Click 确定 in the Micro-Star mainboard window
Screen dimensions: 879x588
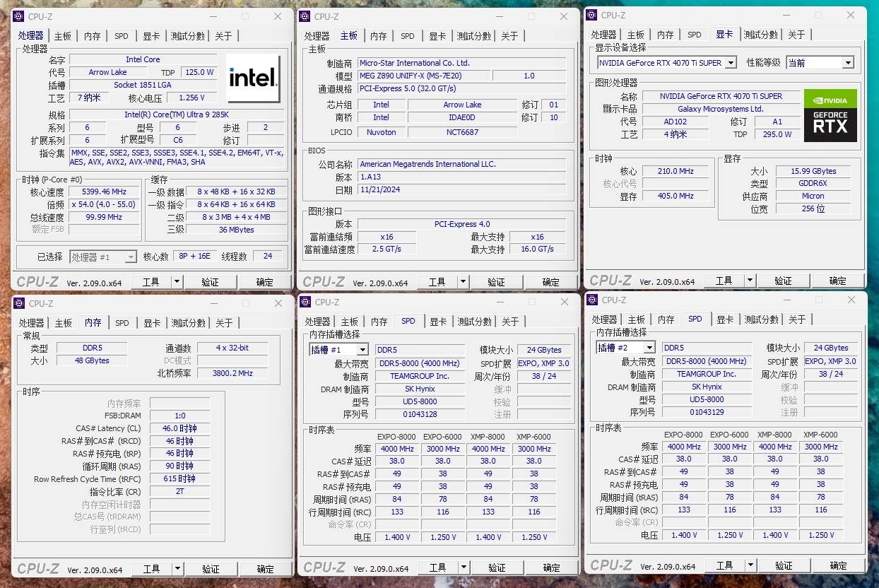(550, 282)
